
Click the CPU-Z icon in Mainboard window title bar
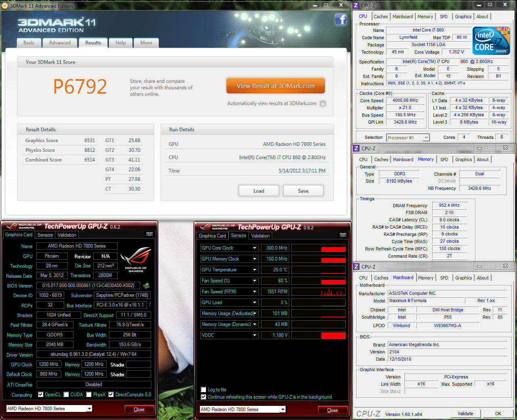pyautogui.click(x=356, y=267)
